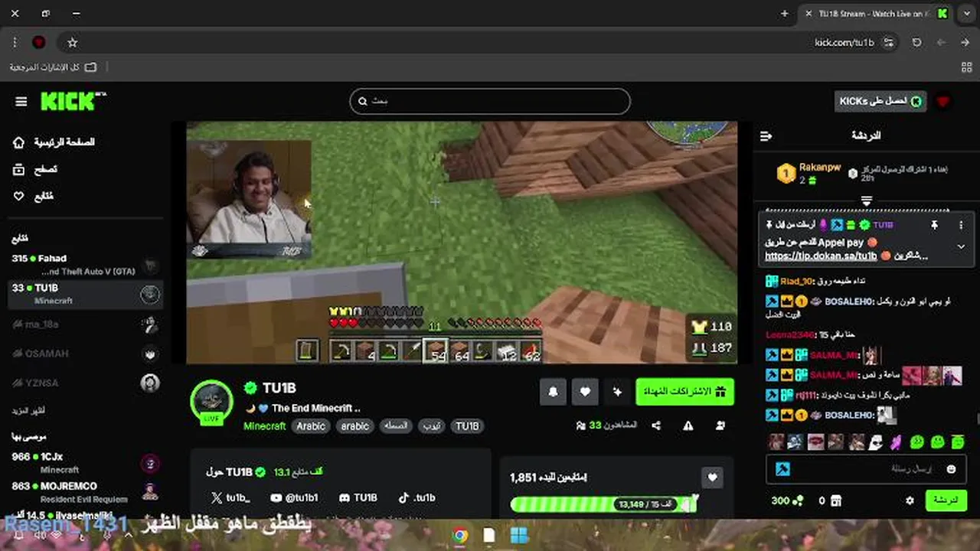Show more followed channels
Image resolution: width=980 pixels, height=551 pixels.
(28, 411)
